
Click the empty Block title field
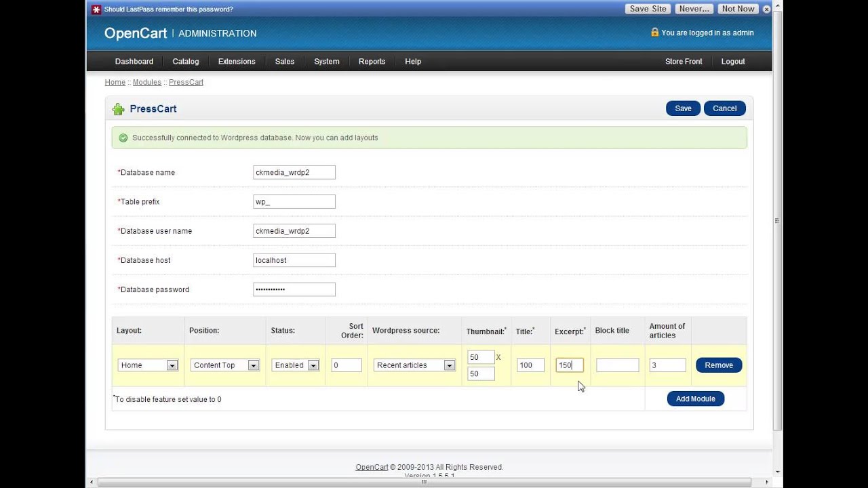[x=618, y=365]
